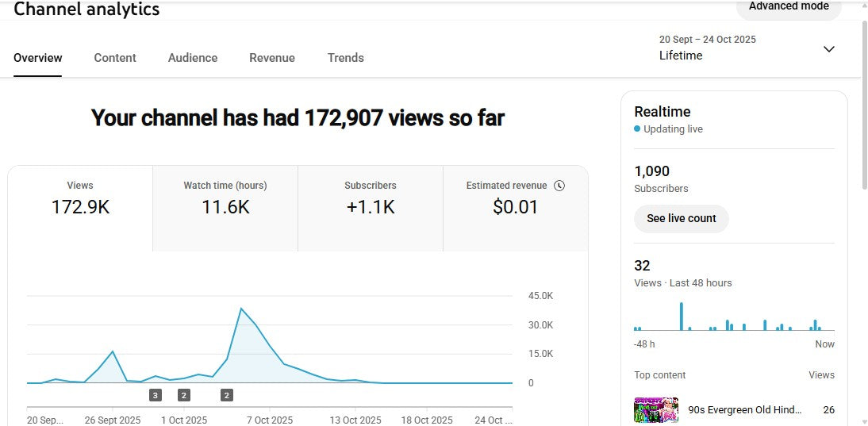
Task: Click the tallest bar in Realtime chart
Action: point(681,317)
